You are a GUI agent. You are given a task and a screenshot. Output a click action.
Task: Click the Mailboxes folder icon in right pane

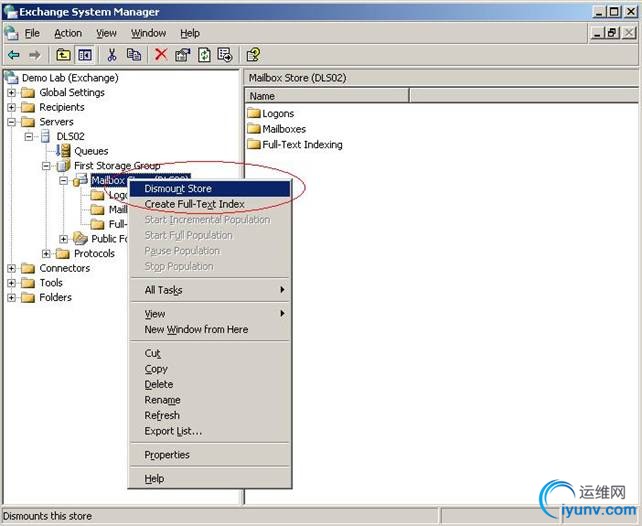[x=254, y=129]
